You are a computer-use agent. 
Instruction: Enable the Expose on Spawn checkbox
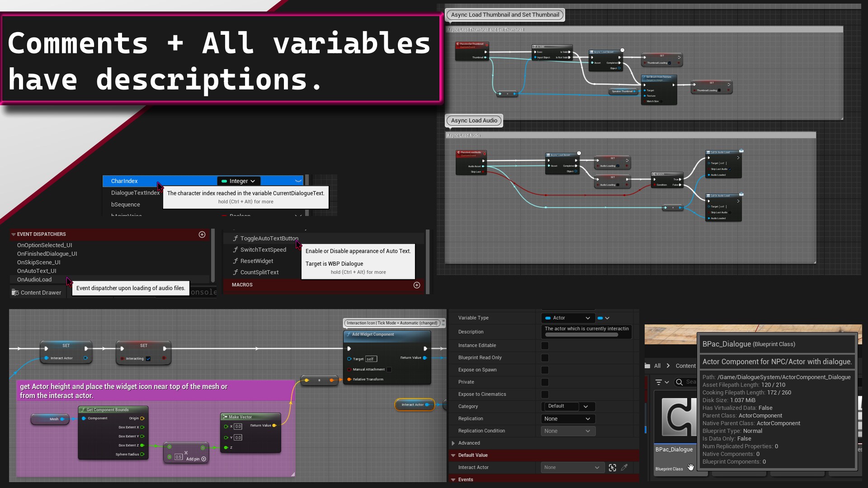pyautogui.click(x=545, y=370)
